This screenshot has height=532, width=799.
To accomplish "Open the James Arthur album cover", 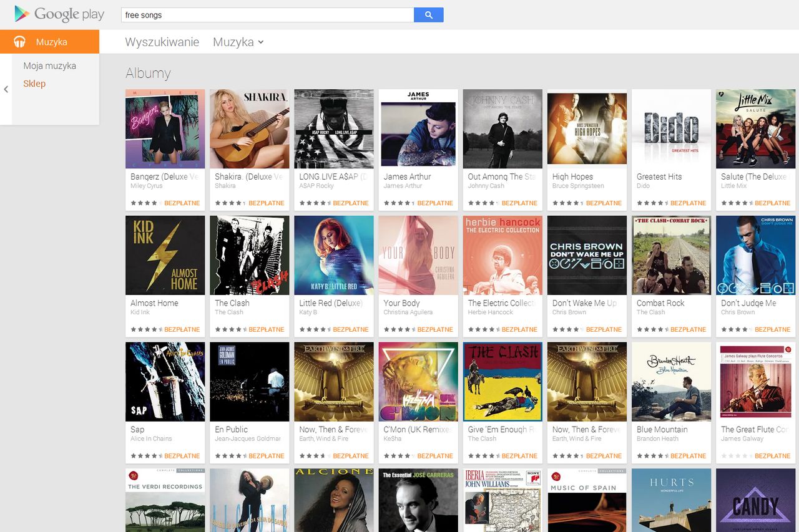I will (x=418, y=128).
